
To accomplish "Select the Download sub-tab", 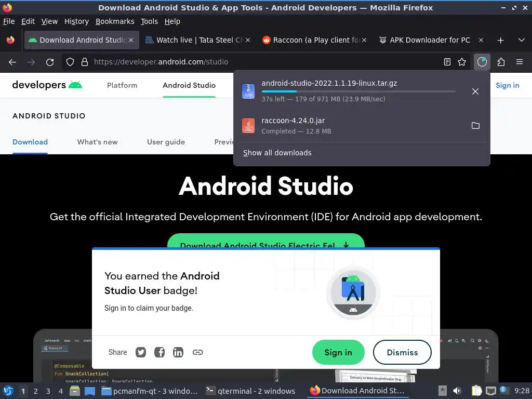I will click(x=30, y=142).
